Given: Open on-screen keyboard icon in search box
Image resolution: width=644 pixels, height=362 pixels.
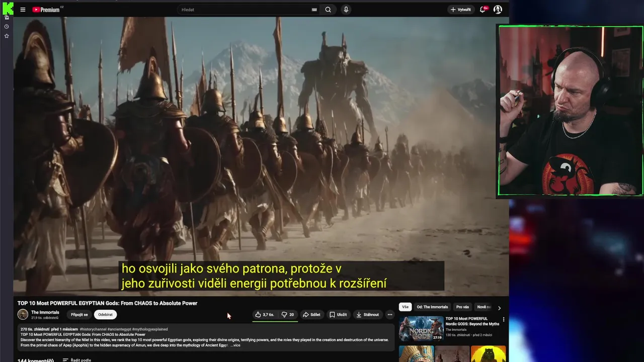Looking at the screenshot, I should pos(314,10).
